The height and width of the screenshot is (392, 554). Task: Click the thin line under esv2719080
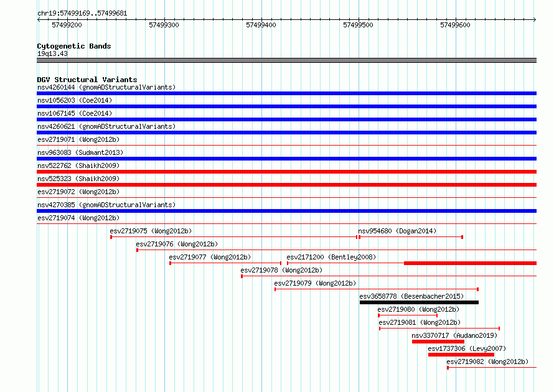pyautogui.click(x=408, y=315)
